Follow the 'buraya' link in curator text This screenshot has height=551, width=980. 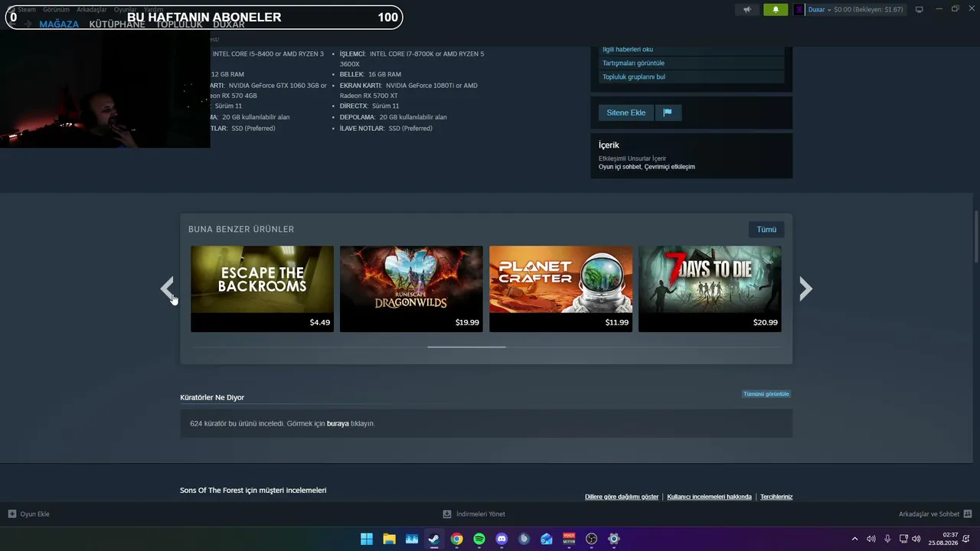tap(338, 423)
